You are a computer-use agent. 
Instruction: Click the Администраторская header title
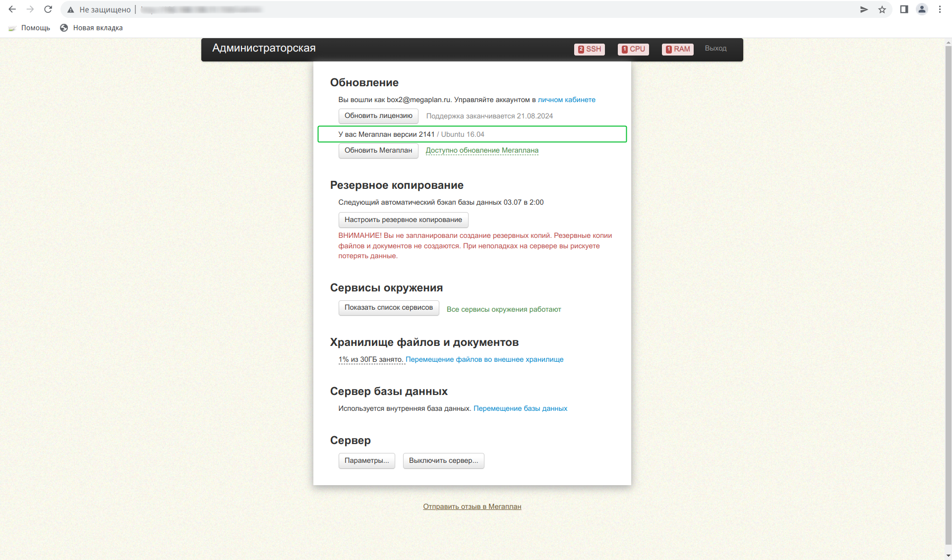point(264,48)
